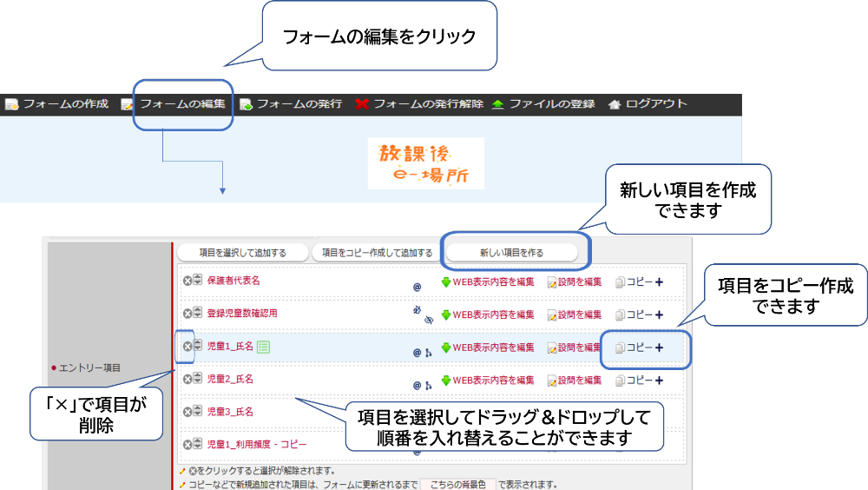Click the @ icon in 保護者代表名 row
Image resolution: width=868 pixels, height=490 pixels.
tap(417, 285)
